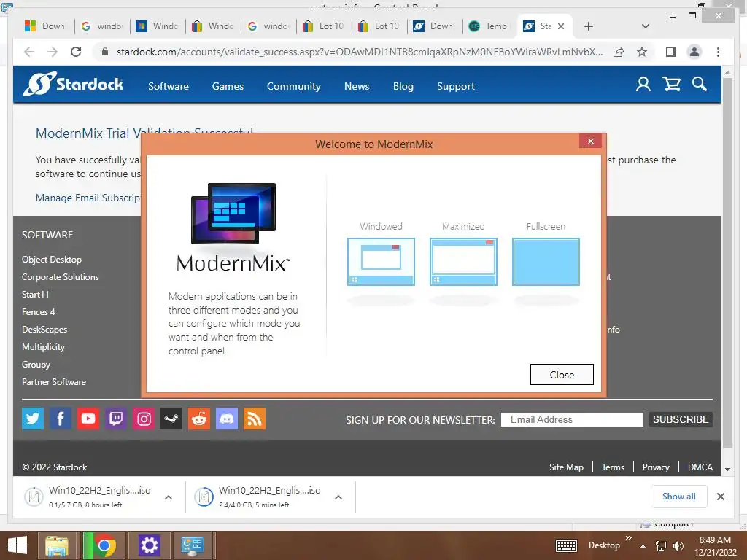
Task: Select the Maximized mode thumbnail
Action: (x=463, y=262)
